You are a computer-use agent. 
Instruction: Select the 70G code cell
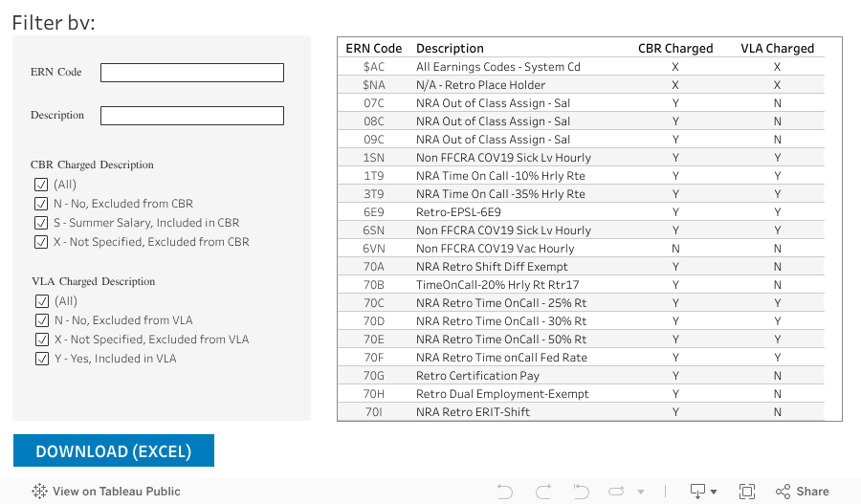click(x=374, y=376)
